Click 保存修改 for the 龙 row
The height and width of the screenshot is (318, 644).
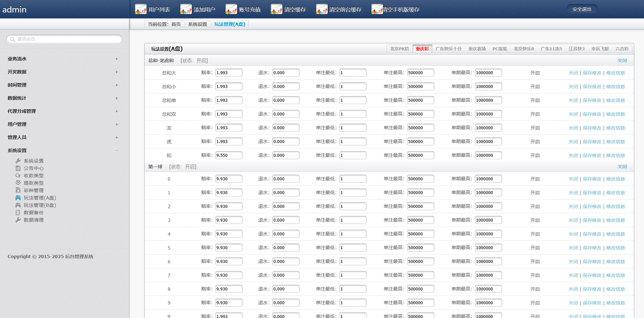tap(592, 128)
